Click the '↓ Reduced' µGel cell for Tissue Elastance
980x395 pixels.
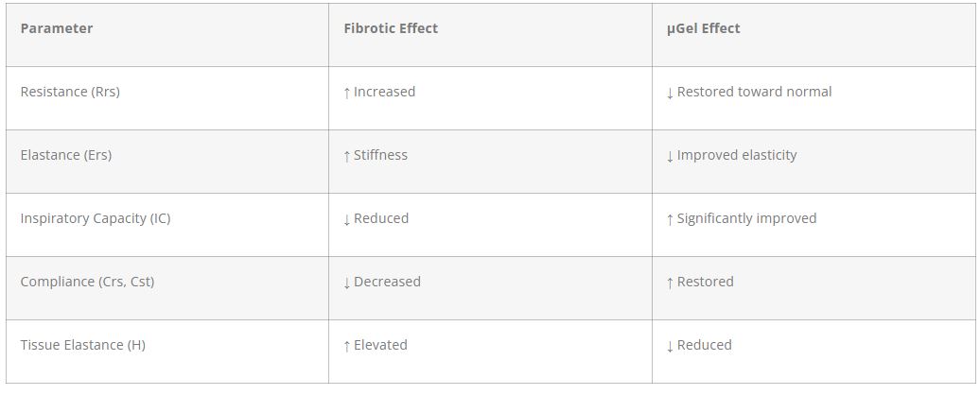click(x=699, y=345)
